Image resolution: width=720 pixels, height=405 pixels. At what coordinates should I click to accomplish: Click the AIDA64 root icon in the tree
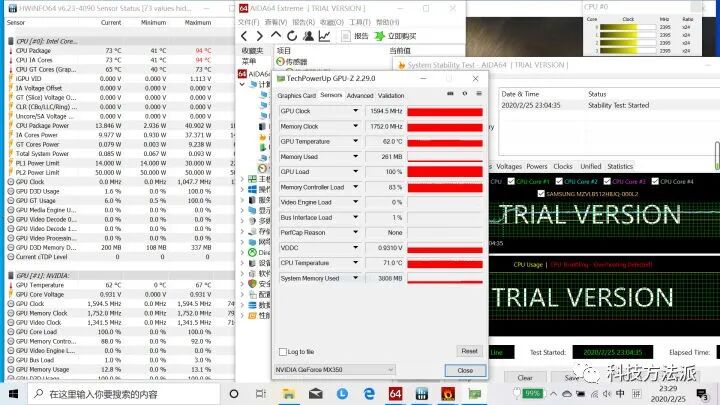[x=242, y=73]
